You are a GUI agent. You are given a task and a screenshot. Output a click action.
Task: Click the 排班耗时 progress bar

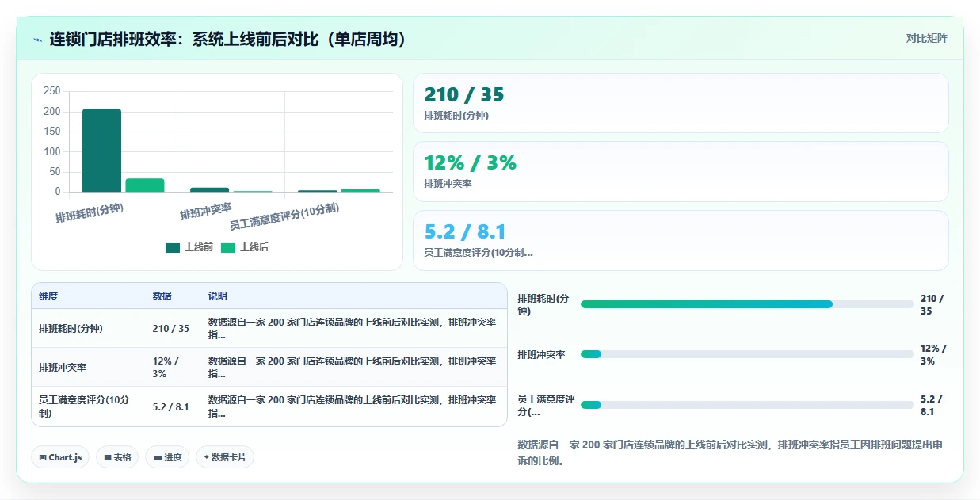pyautogui.click(x=747, y=304)
